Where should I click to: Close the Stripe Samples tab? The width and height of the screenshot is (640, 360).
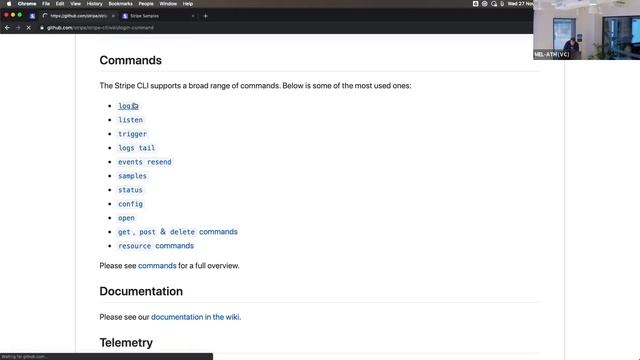(x=193, y=16)
